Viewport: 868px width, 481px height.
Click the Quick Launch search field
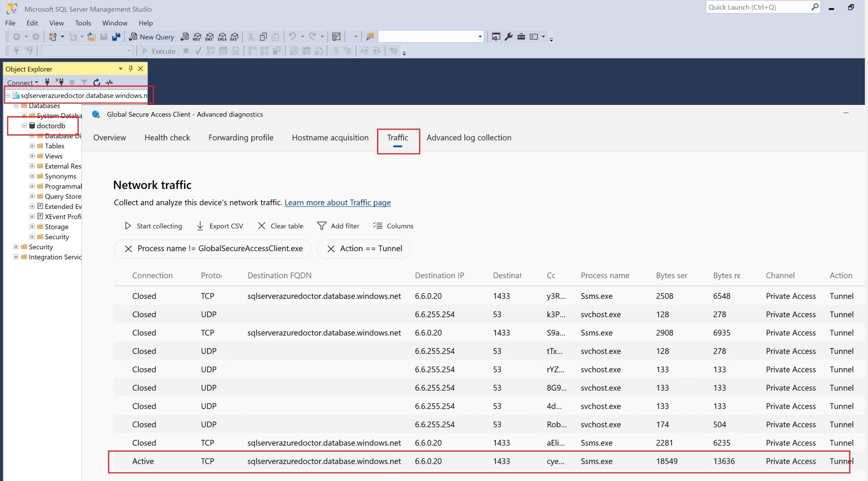763,7
